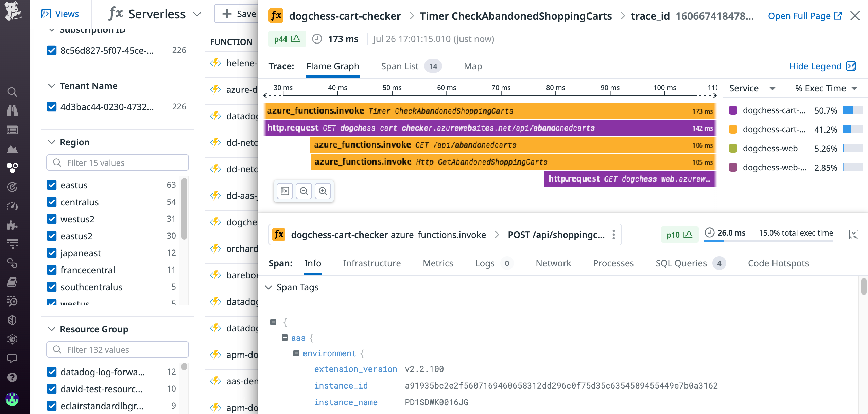Uncheck the japaneast region filter
Screen dimensions: 868x414
(x=51, y=253)
